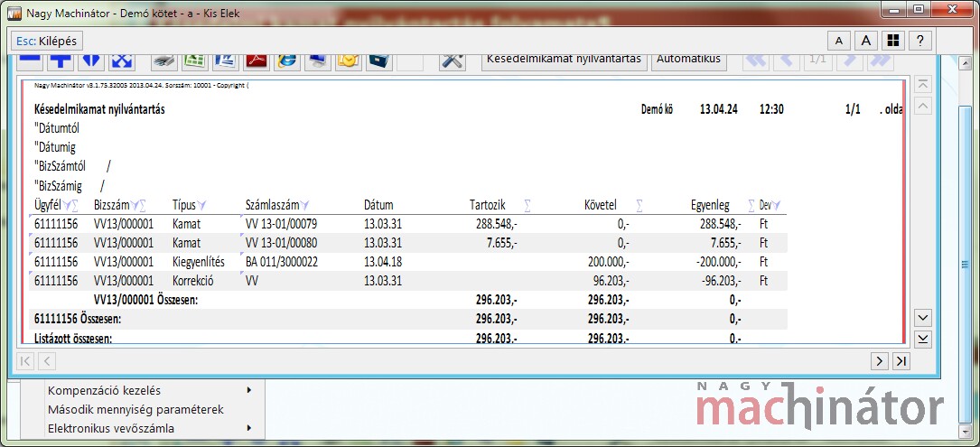Export report to Word icon

(x=226, y=61)
